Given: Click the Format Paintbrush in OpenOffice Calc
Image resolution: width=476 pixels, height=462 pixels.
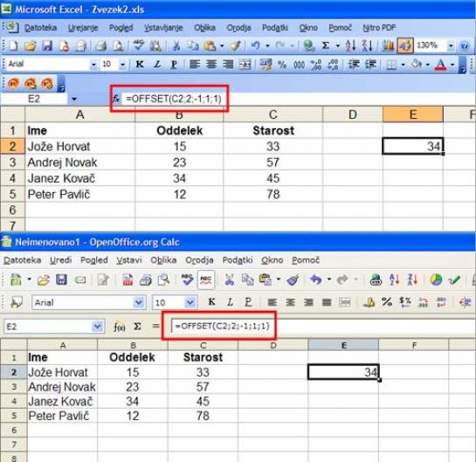Looking at the screenshot, I should tap(293, 279).
